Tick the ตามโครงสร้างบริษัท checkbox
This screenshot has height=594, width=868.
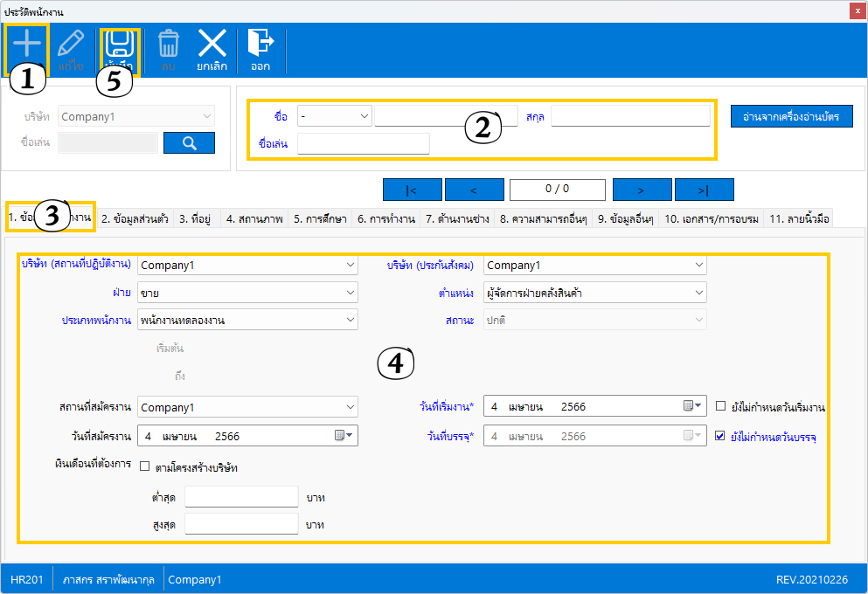(x=145, y=467)
